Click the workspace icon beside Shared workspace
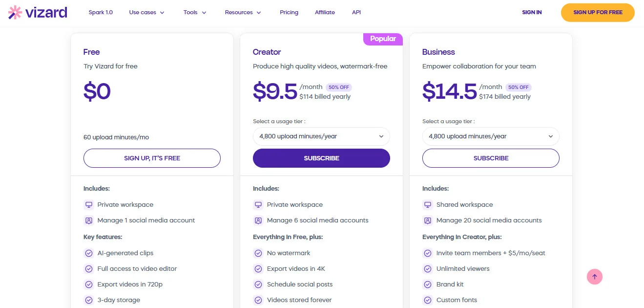This screenshot has width=644, height=308. [428, 204]
